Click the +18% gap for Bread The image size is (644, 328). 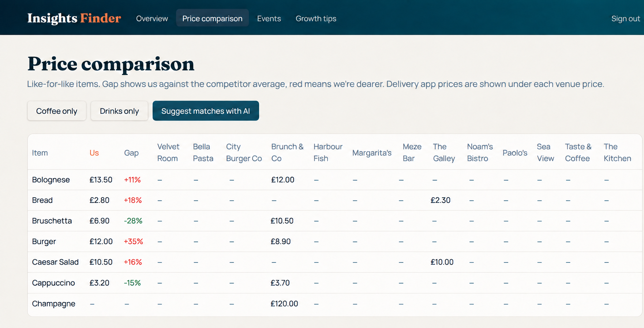133,200
